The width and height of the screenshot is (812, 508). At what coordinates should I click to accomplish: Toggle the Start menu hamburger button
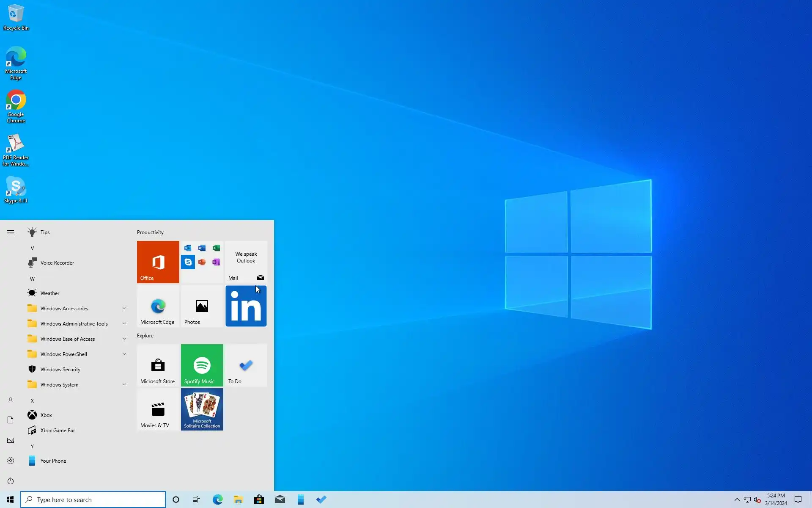tap(11, 232)
